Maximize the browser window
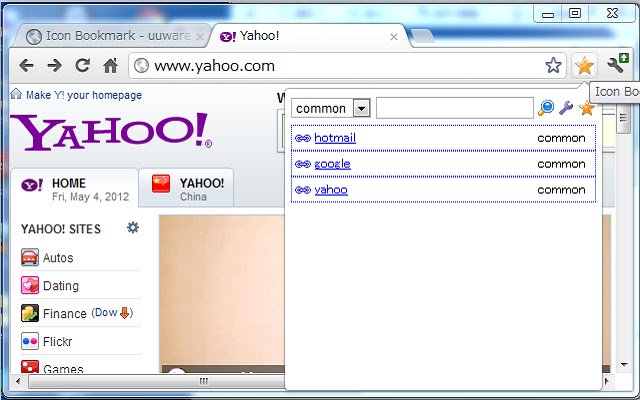The image size is (640, 400). [575, 13]
